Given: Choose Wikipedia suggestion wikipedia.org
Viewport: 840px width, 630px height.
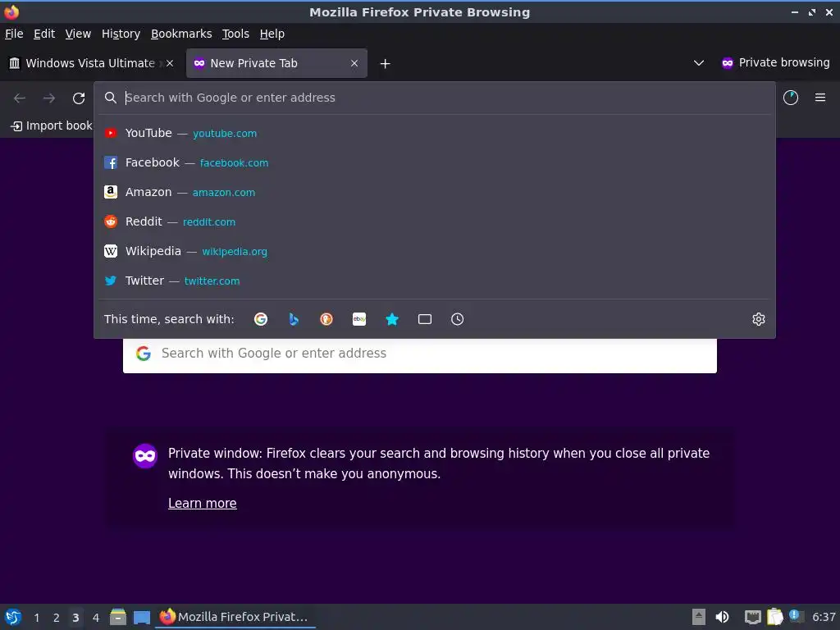Looking at the screenshot, I should (x=435, y=251).
